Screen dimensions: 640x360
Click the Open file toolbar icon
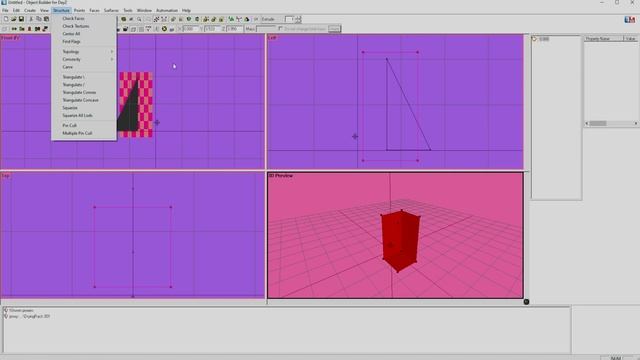(13, 19)
